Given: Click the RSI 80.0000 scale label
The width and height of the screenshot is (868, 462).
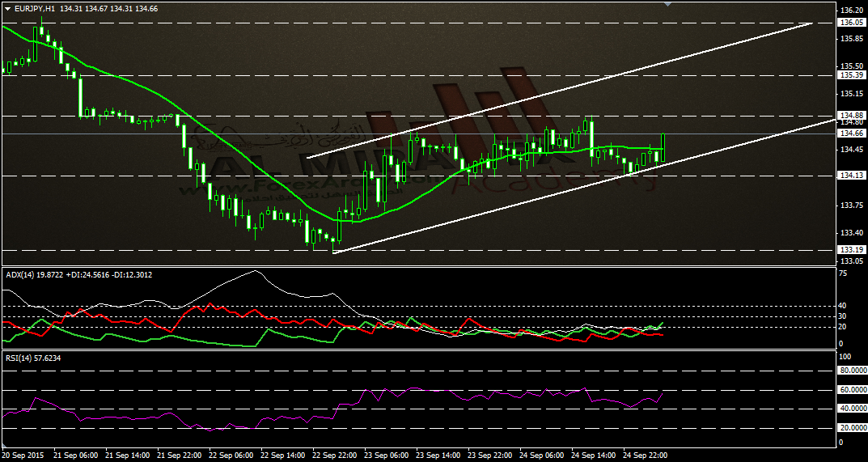Looking at the screenshot, I should pyautogui.click(x=851, y=371).
